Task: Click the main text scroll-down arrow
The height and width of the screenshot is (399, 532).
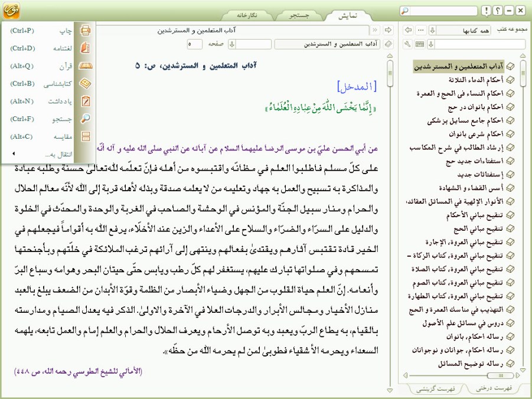Action: [x=390, y=391]
